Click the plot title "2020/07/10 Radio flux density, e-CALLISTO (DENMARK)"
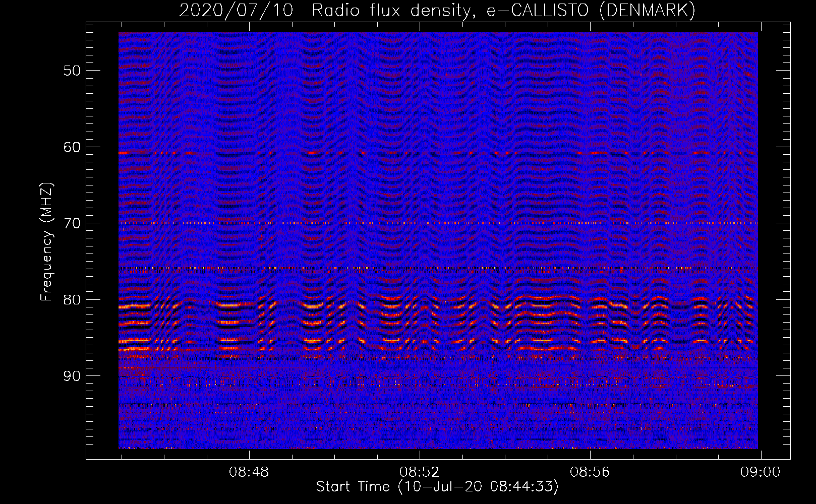The height and width of the screenshot is (504, 816). (437, 11)
